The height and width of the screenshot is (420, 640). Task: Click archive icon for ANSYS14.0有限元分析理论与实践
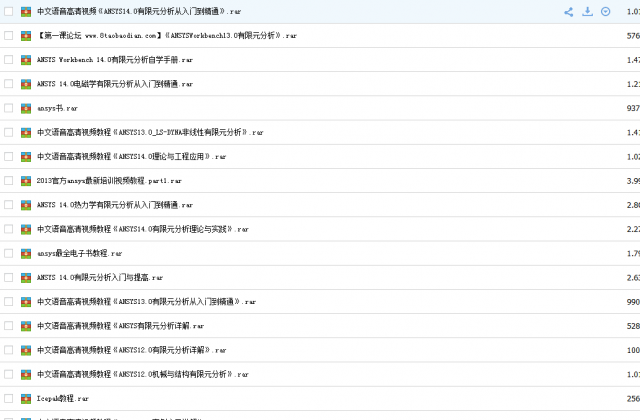point(26,229)
